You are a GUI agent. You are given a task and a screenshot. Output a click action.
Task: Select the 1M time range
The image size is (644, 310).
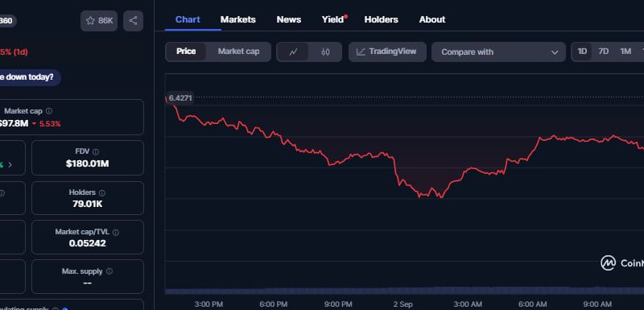pos(625,52)
